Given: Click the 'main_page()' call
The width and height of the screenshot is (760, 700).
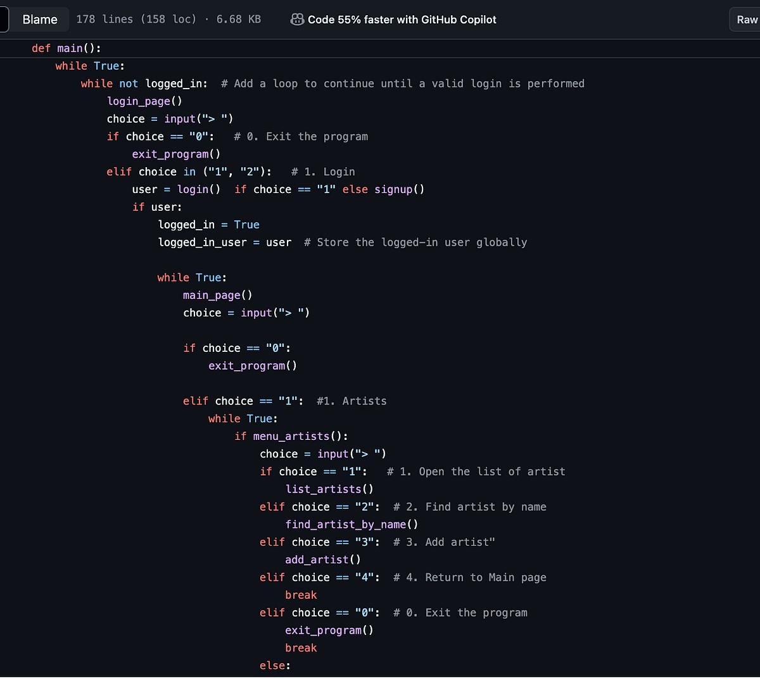Looking at the screenshot, I should (x=218, y=296).
